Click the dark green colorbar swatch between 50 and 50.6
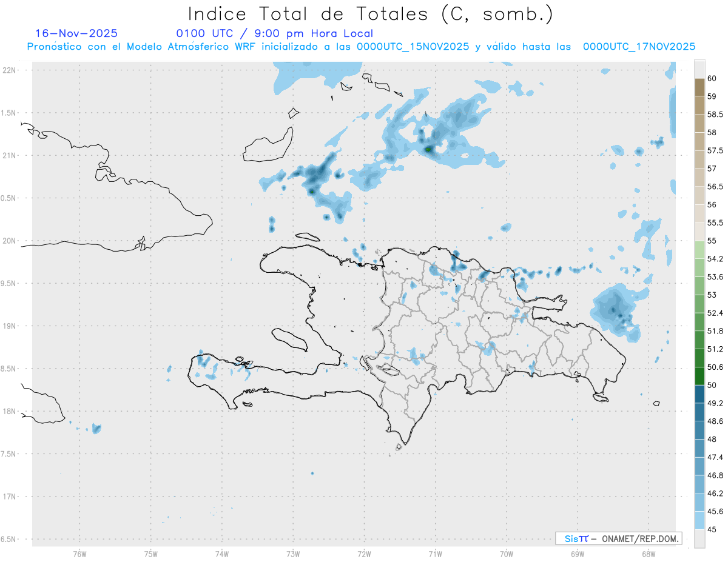728x562 pixels. click(x=699, y=376)
